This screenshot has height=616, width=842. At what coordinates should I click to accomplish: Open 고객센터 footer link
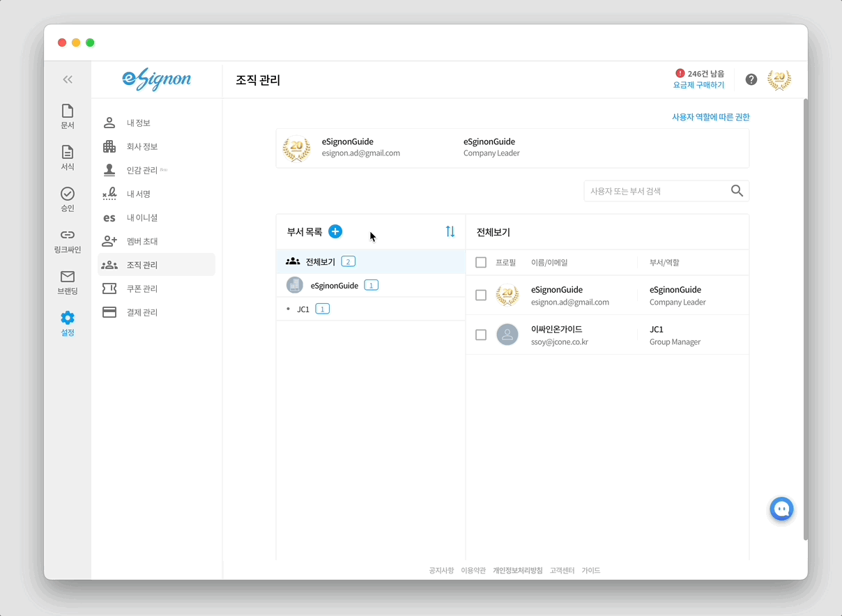(x=562, y=570)
